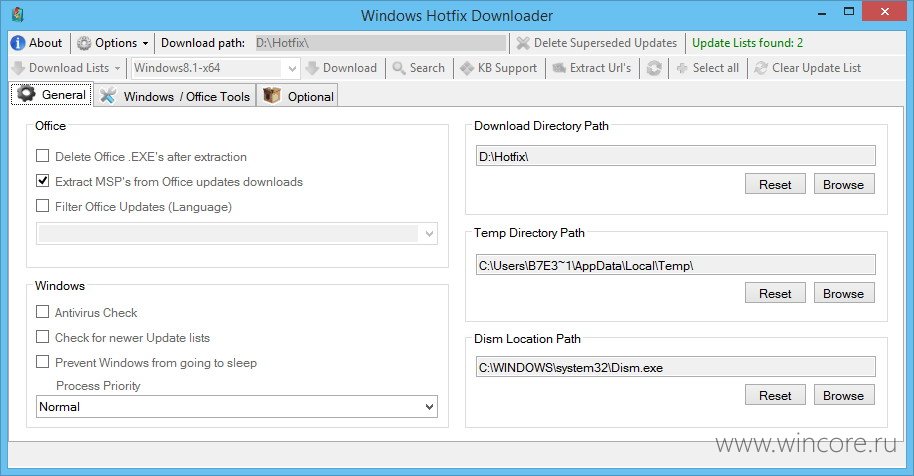Click the refresh icon next to Extract Url's
This screenshot has height=476, width=914.
(654, 68)
